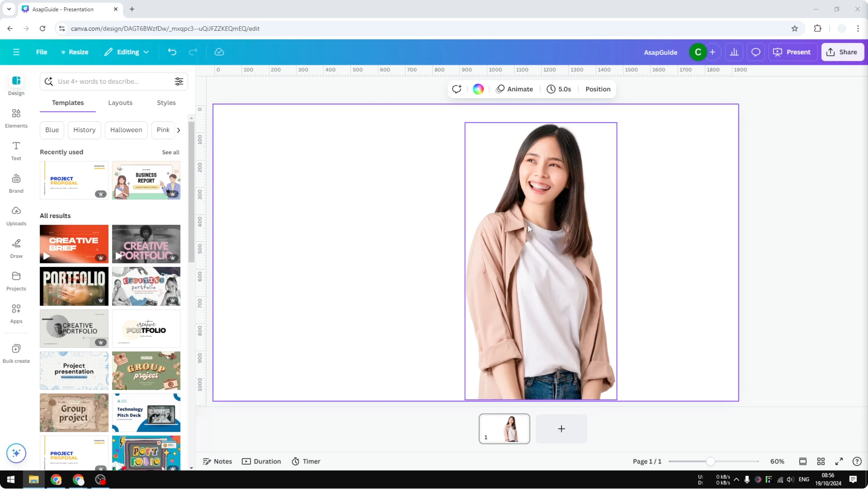868x489 pixels.
Task: Toggle the Notes panel
Action: coord(217,461)
